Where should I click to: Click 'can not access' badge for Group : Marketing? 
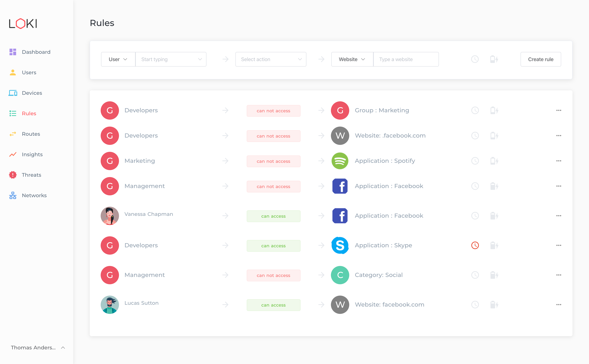[273, 111]
